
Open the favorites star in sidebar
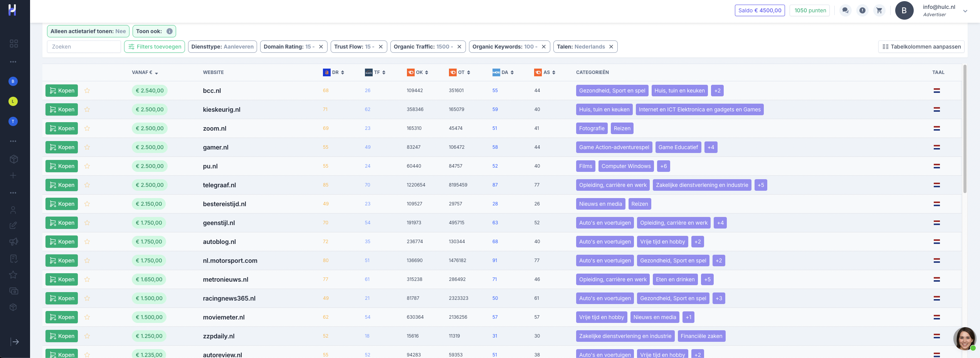tap(13, 275)
